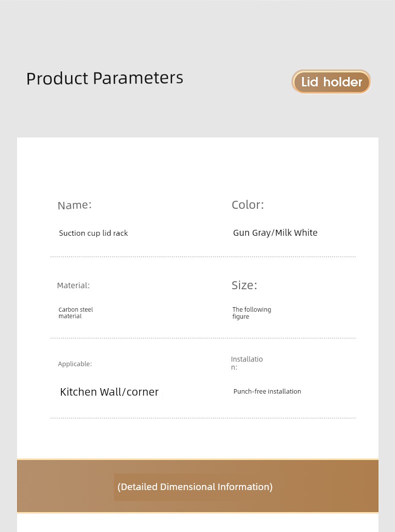The height and width of the screenshot is (532, 395).
Task: Click the dotted divider below Material row
Action: pos(203,338)
